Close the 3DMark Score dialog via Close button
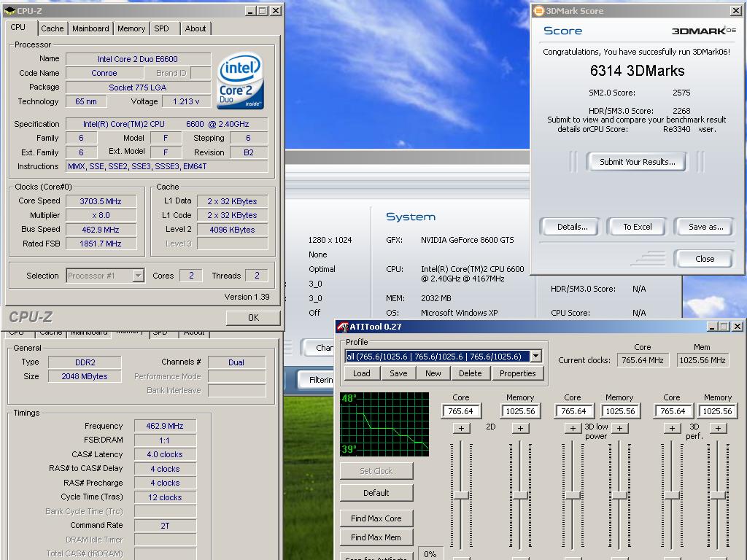Viewport: 747px width, 560px height. point(704,259)
